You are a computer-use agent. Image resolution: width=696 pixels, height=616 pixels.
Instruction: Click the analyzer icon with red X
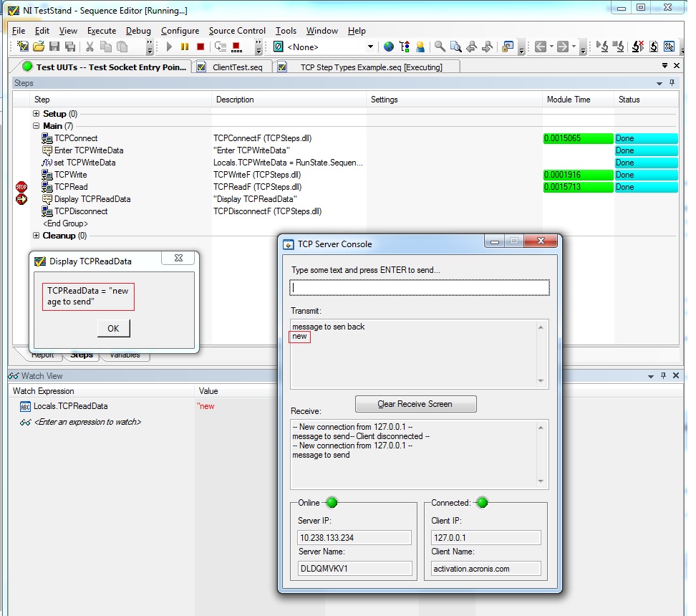pyautogui.click(x=638, y=46)
